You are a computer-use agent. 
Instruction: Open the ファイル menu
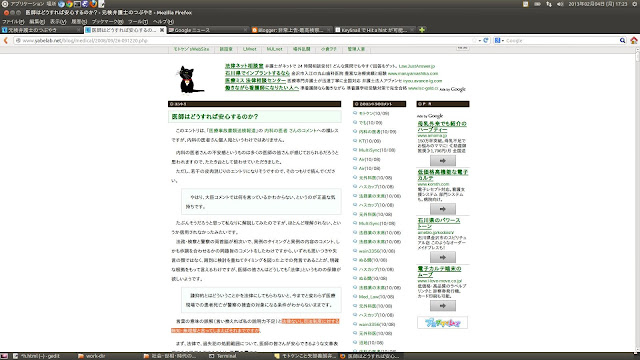click(13, 21)
